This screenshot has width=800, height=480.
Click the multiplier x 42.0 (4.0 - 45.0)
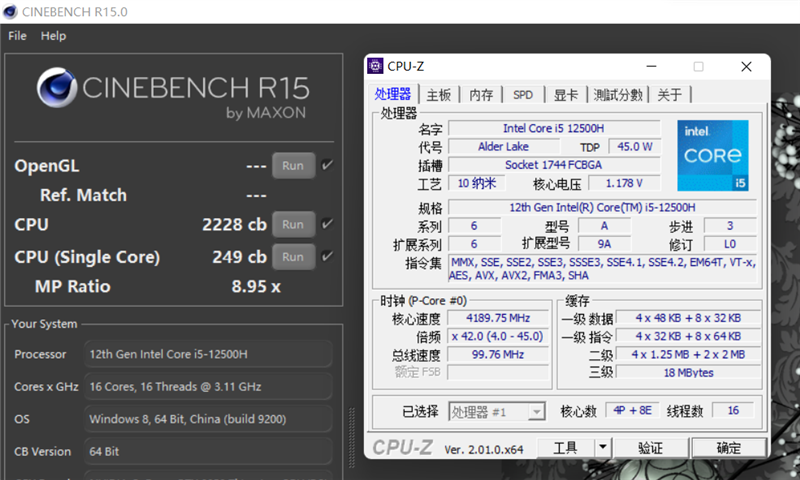pyautogui.click(x=498, y=336)
